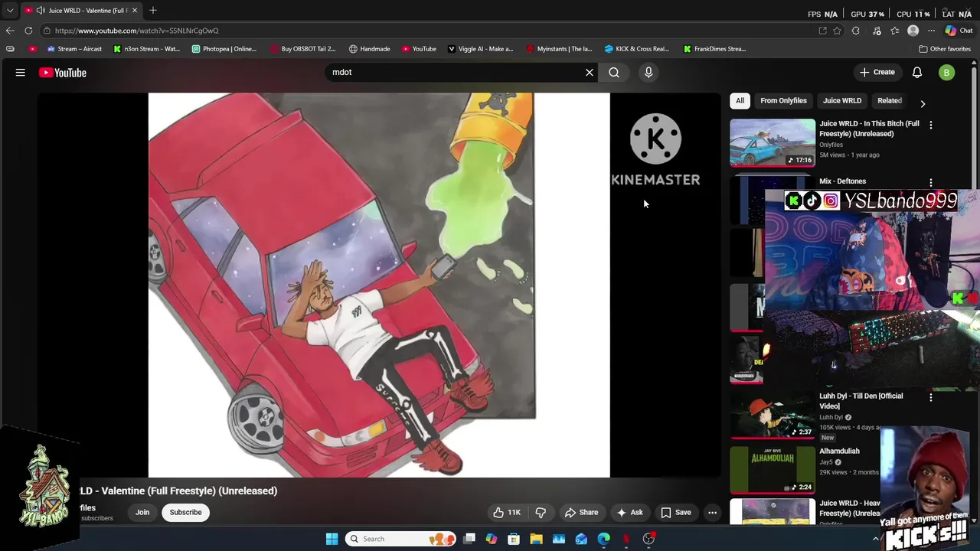Like the video with thumbs up
Viewport: 980px width, 551px height.
507,513
